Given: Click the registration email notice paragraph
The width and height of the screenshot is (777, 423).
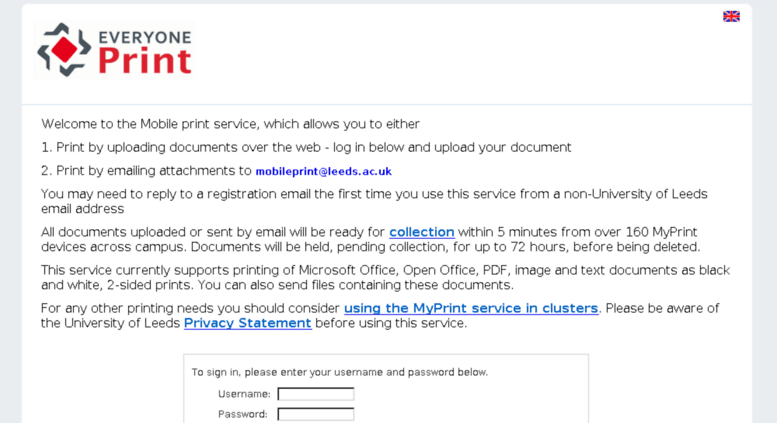Looking at the screenshot, I should [x=374, y=201].
